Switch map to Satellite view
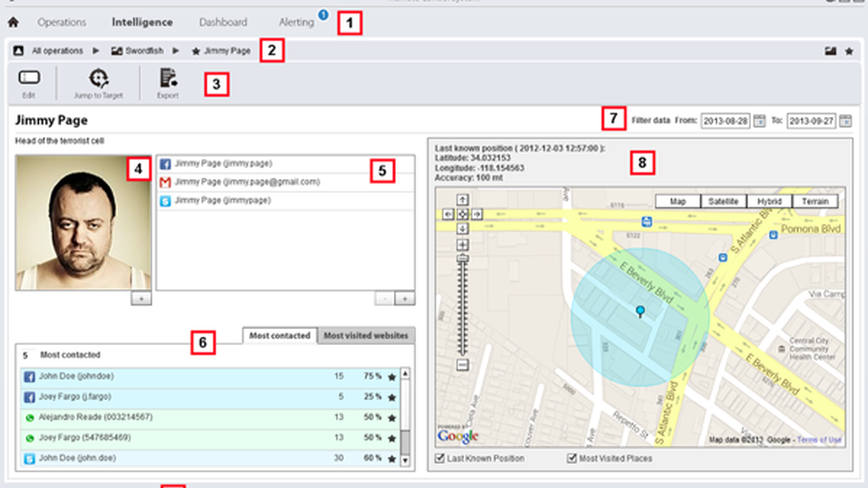 tap(723, 201)
